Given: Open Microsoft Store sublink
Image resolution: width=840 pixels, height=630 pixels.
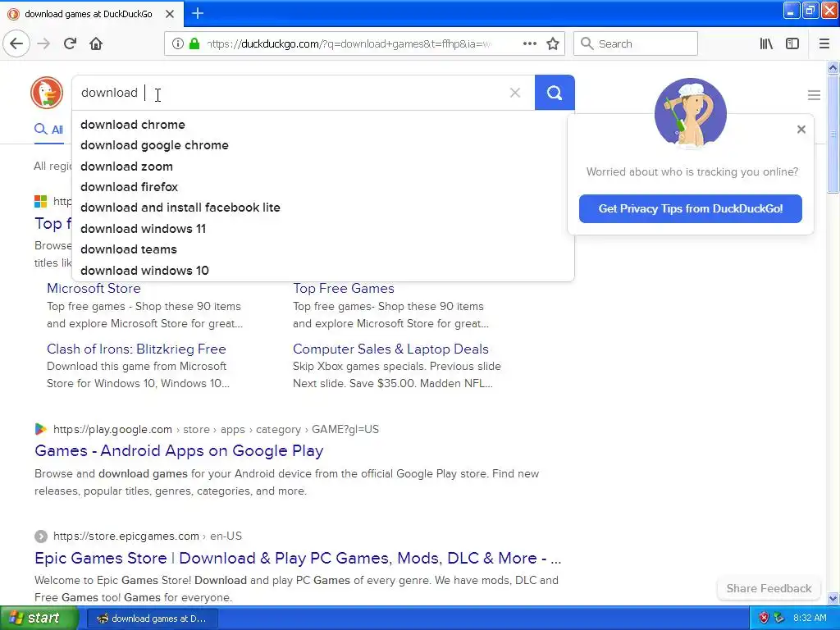Looking at the screenshot, I should 94,288.
